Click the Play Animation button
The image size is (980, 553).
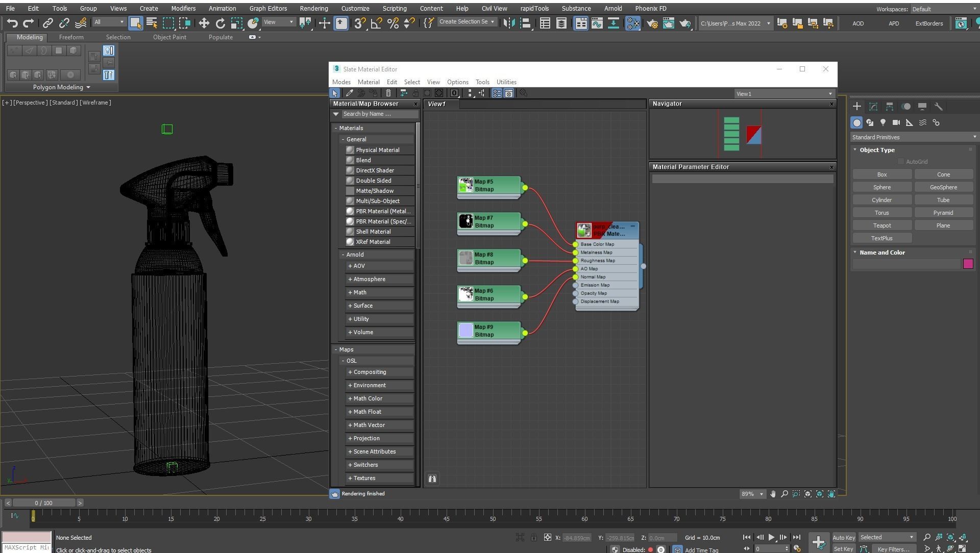click(771, 538)
